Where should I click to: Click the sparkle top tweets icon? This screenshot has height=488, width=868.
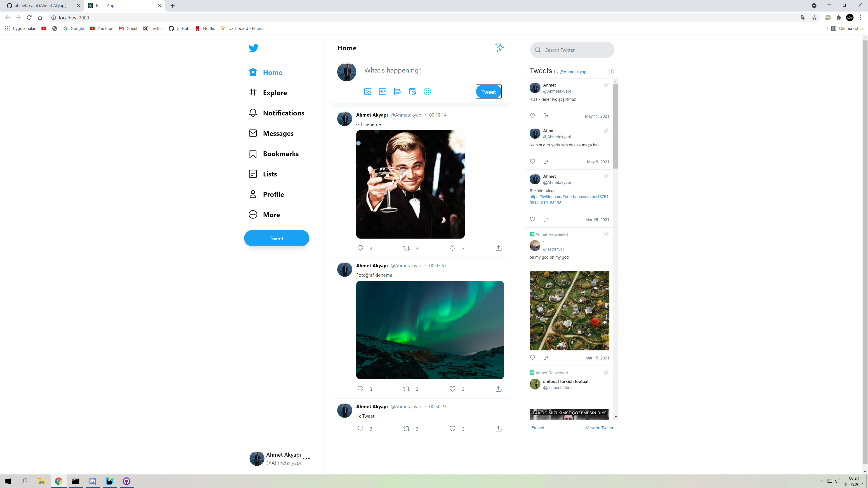pos(499,47)
